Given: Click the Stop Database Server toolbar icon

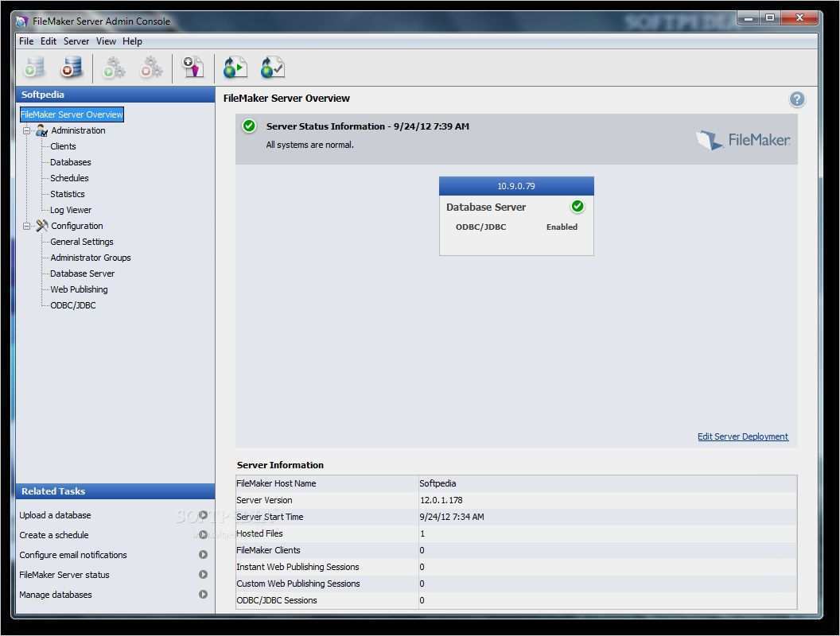Looking at the screenshot, I should click(72, 68).
